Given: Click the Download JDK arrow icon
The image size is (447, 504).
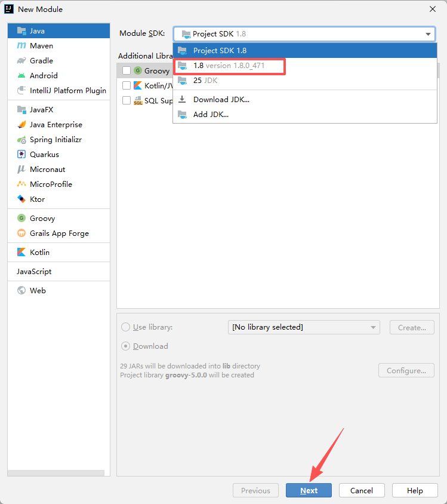Looking at the screenshot, I should click(x=182, y=99).
